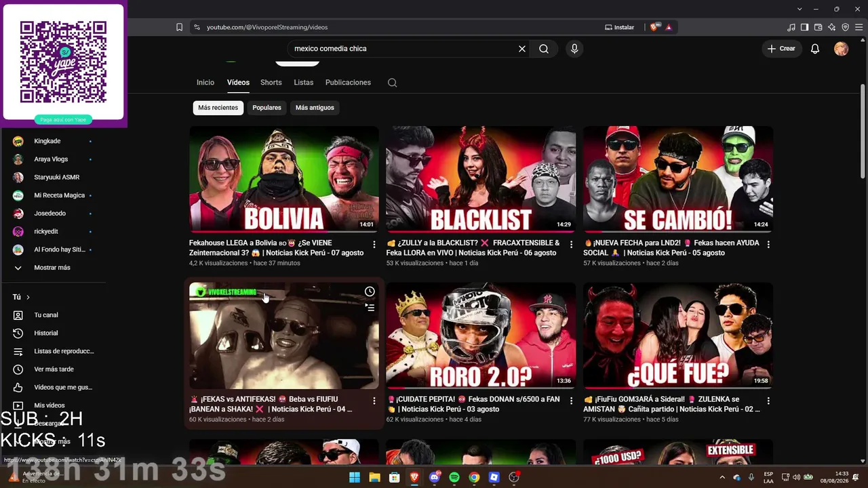Click the magnifier search button
This screenshot has width=868, height=488.
[x=544, y=49]
